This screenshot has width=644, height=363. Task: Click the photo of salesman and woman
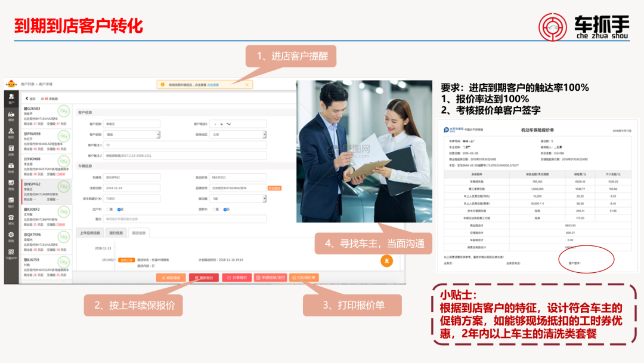[364, 151]
